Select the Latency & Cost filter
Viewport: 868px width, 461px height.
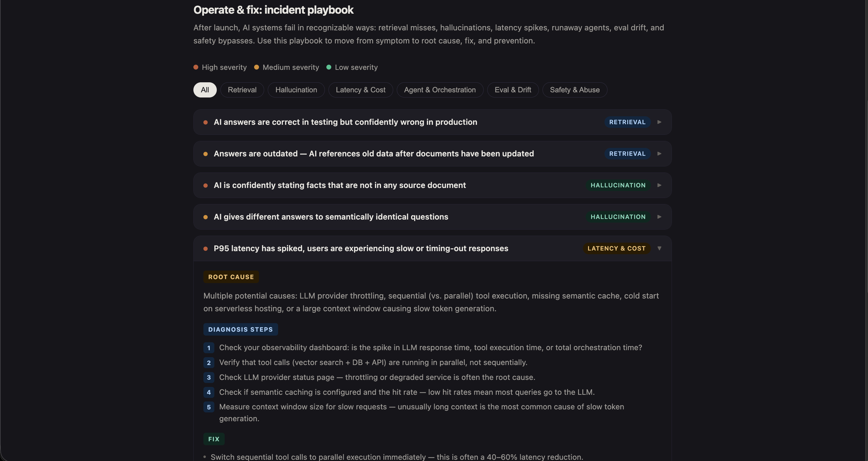click(x=361, y=90)
